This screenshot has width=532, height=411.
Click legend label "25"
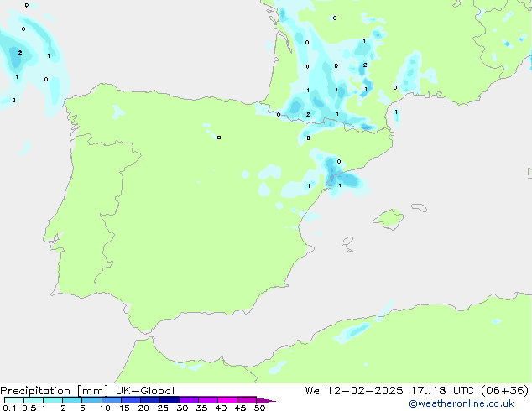click(163, 408)
